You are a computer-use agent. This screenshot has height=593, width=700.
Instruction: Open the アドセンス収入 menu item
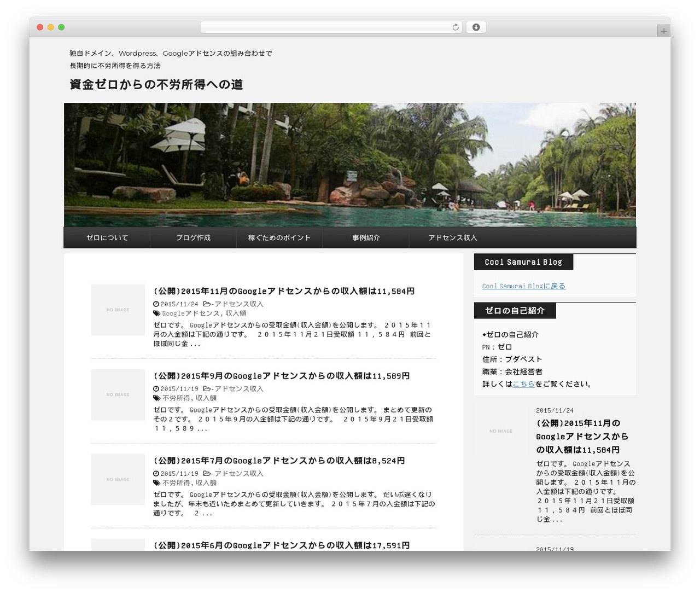click(x=453, y=238)
